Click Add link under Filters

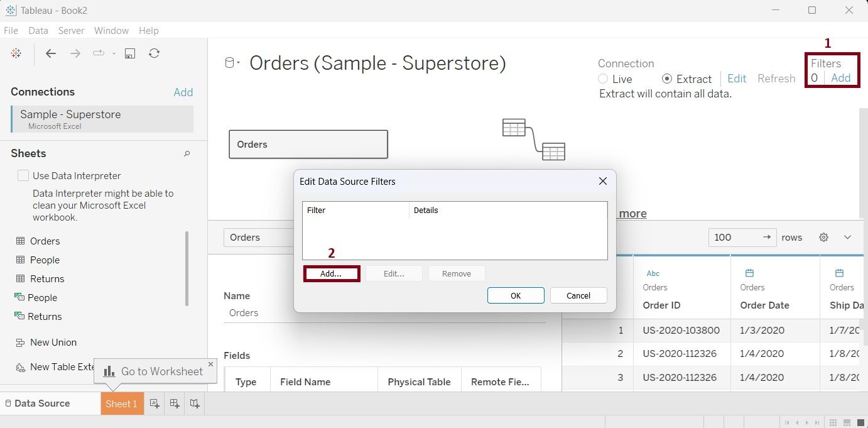click(x=840, y=78)
